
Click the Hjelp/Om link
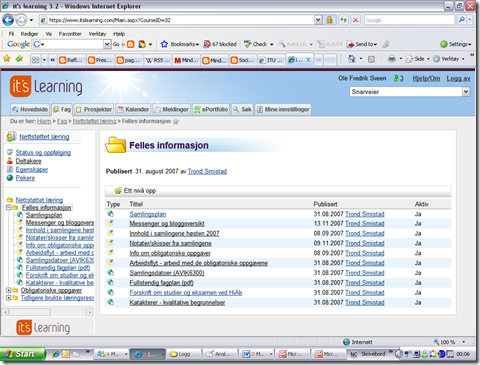click(426, 78)
